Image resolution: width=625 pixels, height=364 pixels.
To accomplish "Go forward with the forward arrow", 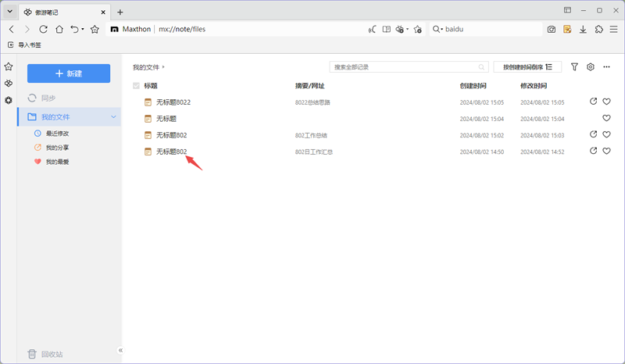I will pyautogui.click(x=27, y=29).
